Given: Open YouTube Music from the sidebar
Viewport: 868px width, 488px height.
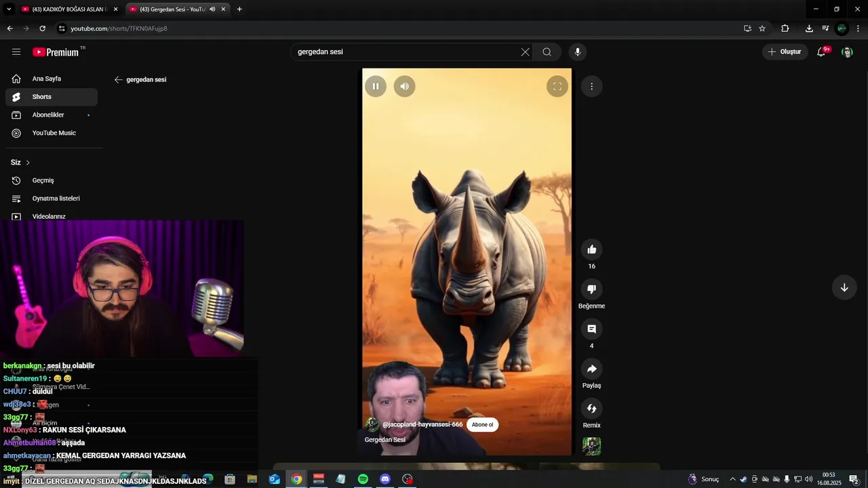Looking at the screenshot, I should point(52,133).
